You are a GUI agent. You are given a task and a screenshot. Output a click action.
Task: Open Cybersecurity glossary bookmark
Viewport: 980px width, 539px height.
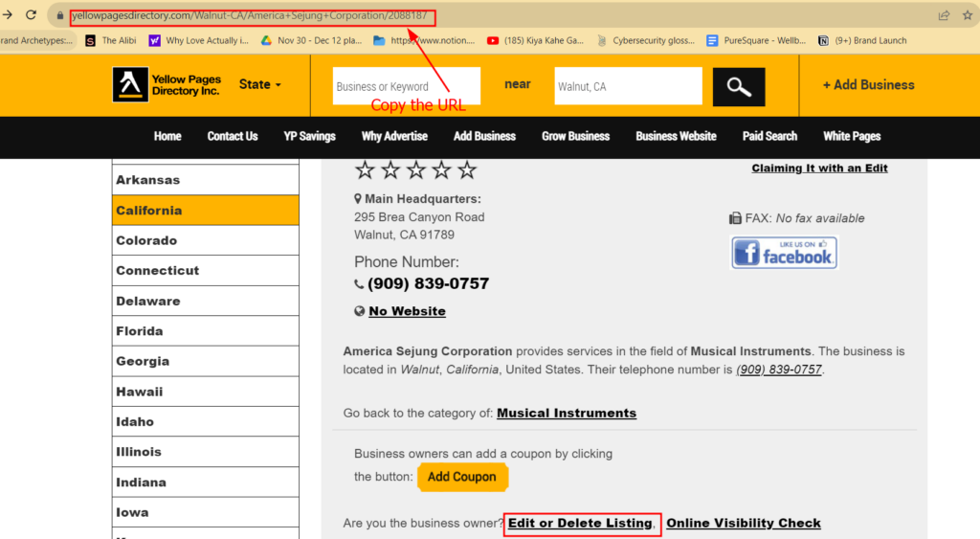tap(646, 40)
